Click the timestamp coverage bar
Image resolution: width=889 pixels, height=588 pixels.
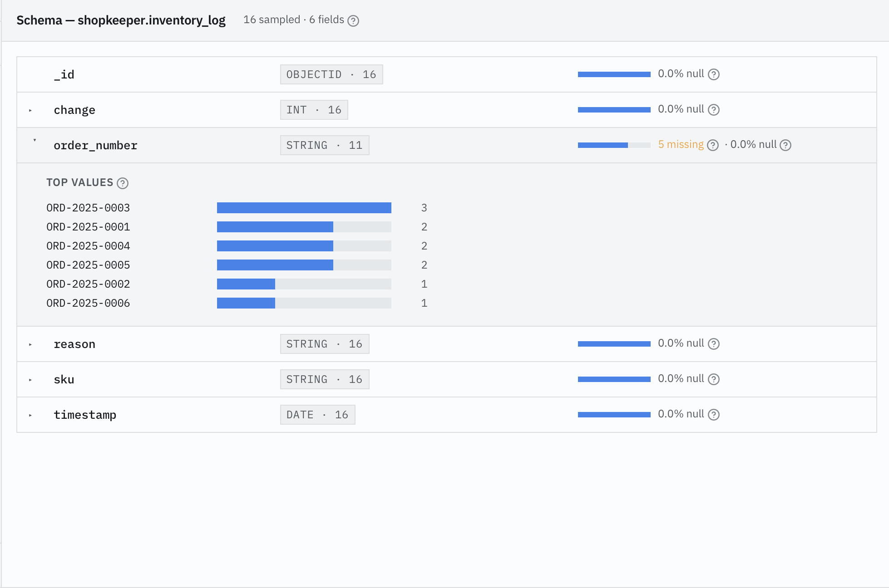[614, 415]
